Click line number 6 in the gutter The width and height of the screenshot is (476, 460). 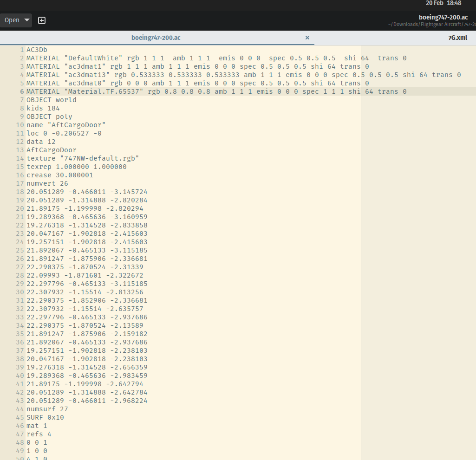pyautogui.click(x=22, y=91)
